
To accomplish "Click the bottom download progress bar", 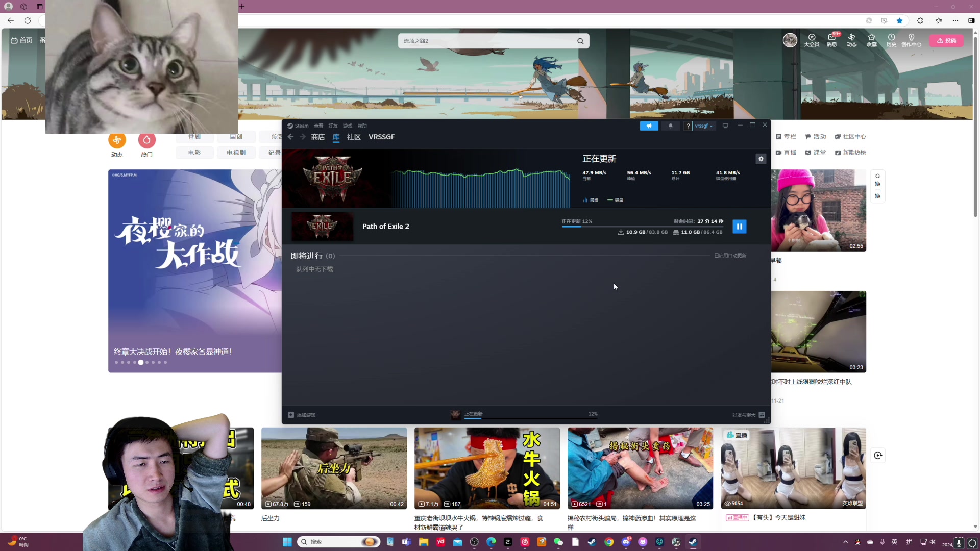I will [531, 418].
